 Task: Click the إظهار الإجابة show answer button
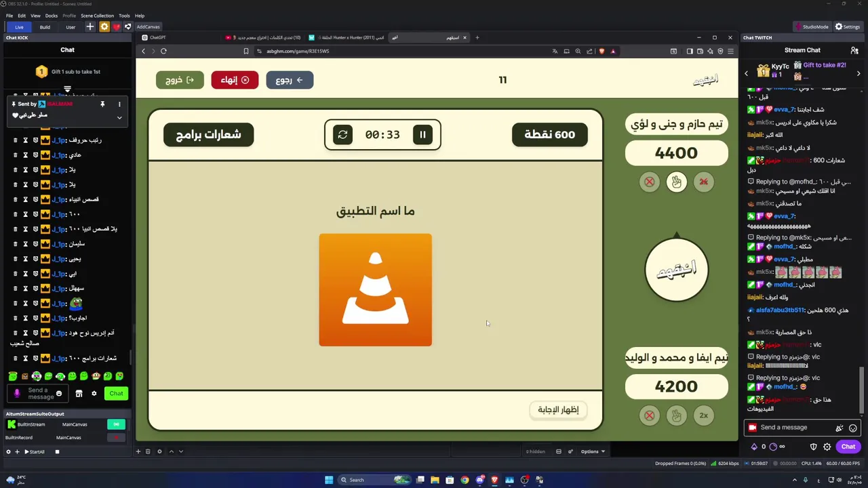(558, 409)
